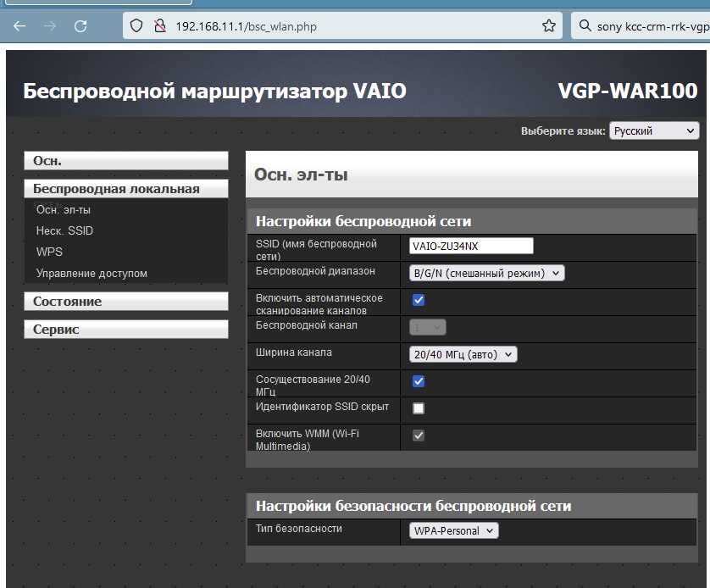The image size is (710, 588).
Task: Open the Состояние menu section
Action: [x=126, y=302]
